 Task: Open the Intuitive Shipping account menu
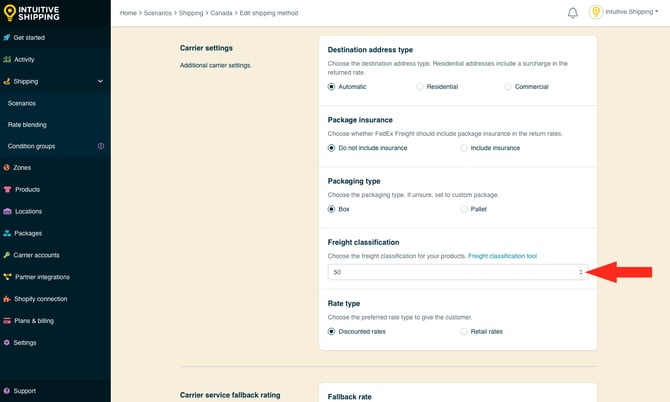pos(632,12)
